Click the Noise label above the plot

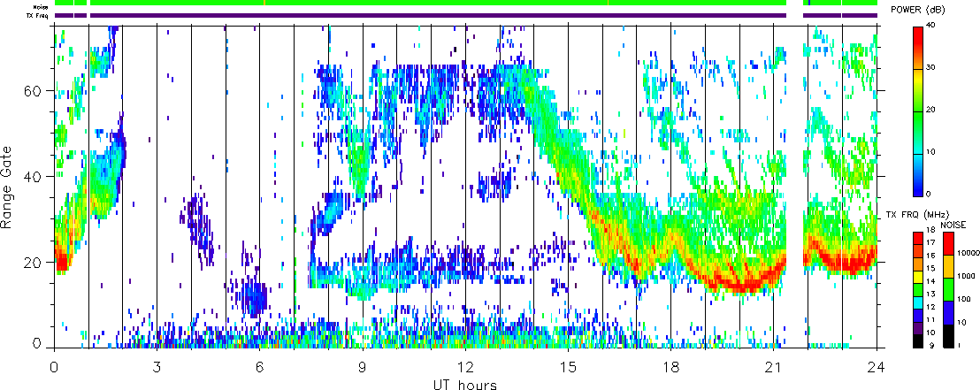41,7
